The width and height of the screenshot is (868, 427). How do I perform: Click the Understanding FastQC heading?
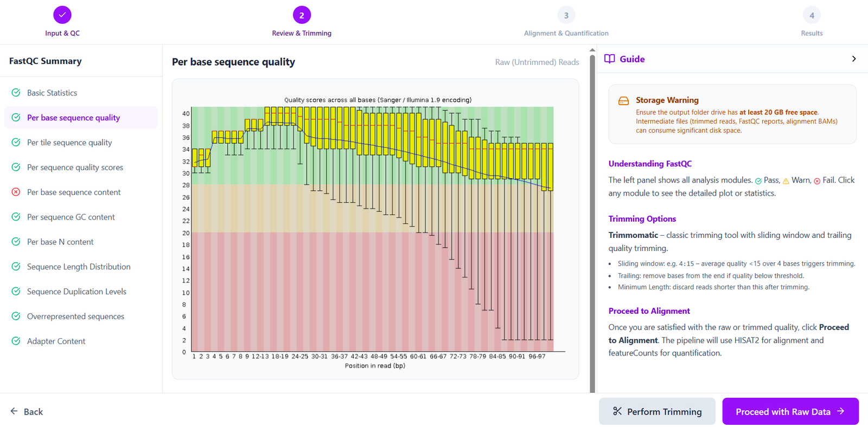coord(650,164)
